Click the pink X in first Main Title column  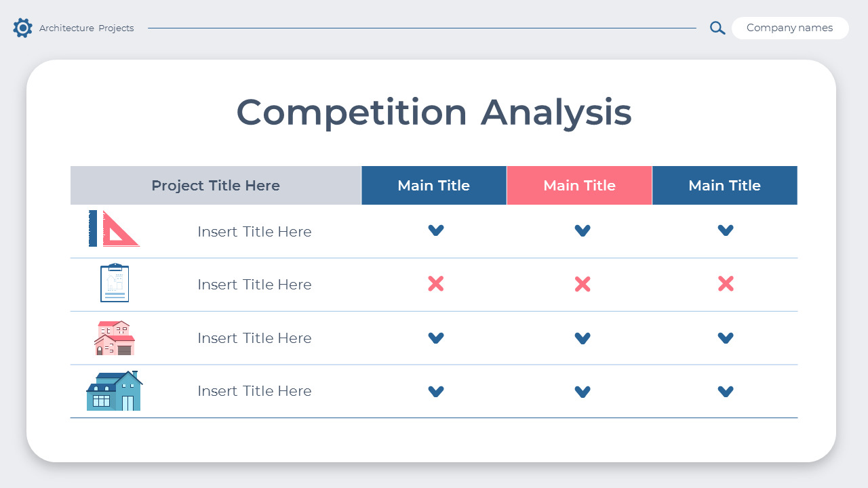436,283
